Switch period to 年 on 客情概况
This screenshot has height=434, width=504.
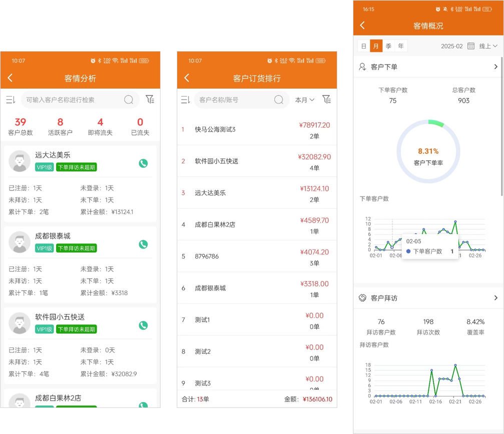tap(400, 45)
